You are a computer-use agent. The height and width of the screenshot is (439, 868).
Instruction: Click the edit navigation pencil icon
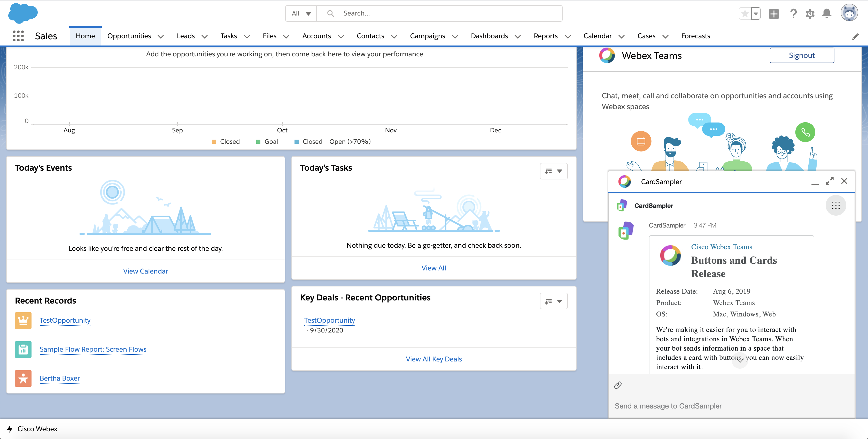click(855, 36)
